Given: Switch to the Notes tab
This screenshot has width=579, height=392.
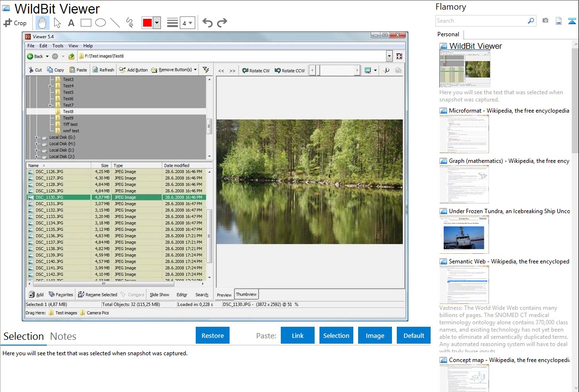Looking at the screenshot, I should tap(63, 336).
